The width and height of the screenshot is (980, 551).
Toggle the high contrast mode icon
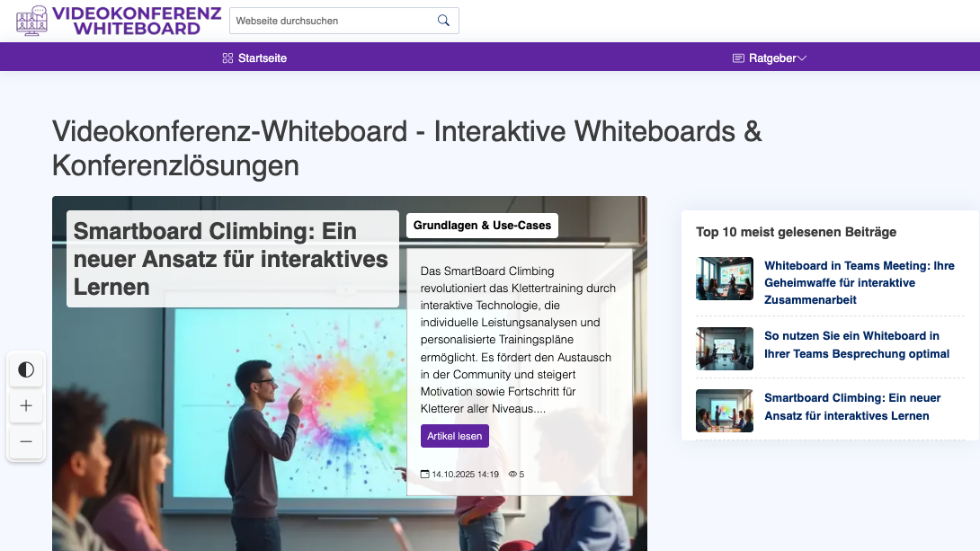coord(26,369)
